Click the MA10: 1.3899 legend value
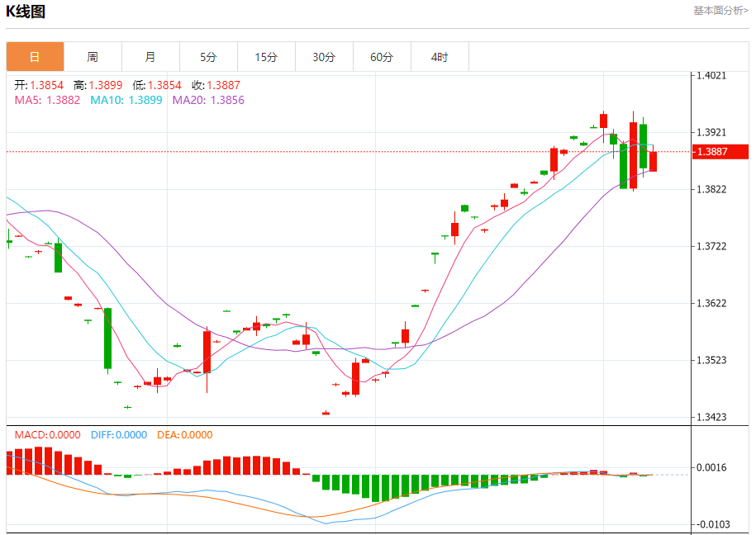Screen dimensions: 756x535 pos(126,100)
